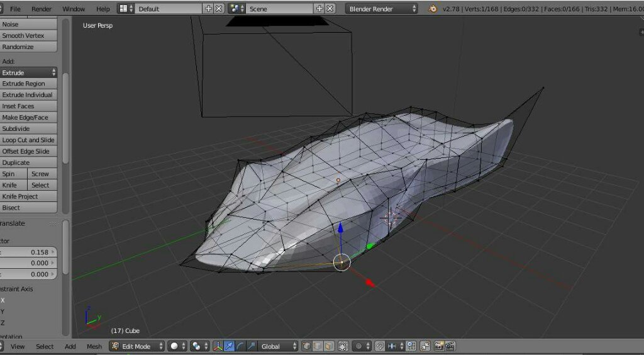Click Smooth Vertex button

click(28, 35)
